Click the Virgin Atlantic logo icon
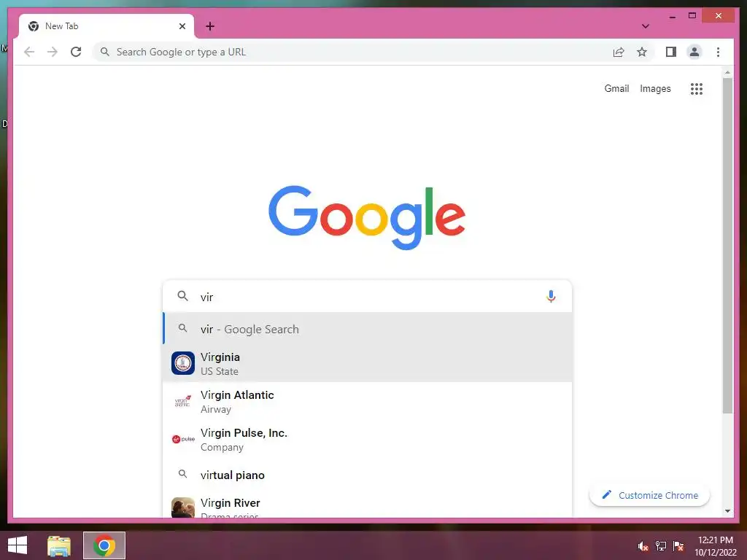 183,402
